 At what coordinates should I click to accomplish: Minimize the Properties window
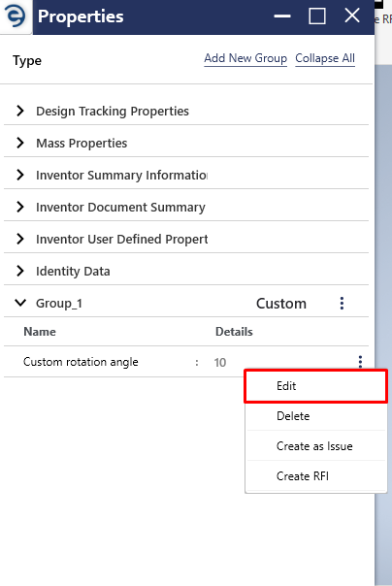[x=282, y=16]
